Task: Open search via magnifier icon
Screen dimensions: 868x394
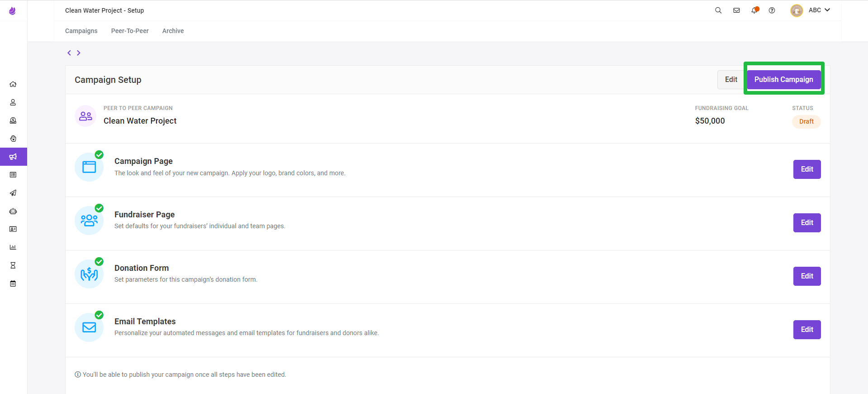Action: pos(718,10)
